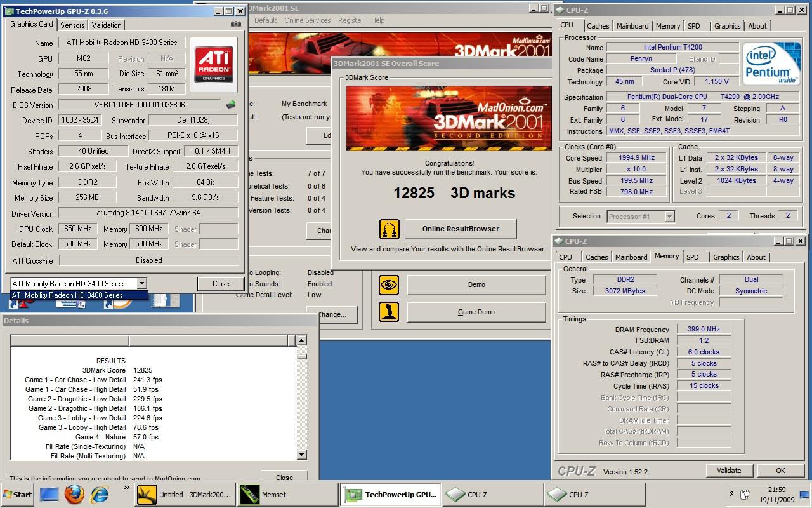Click the 12825 3D marks score text
The image size is (812, 508).
[x=454, y=193]
